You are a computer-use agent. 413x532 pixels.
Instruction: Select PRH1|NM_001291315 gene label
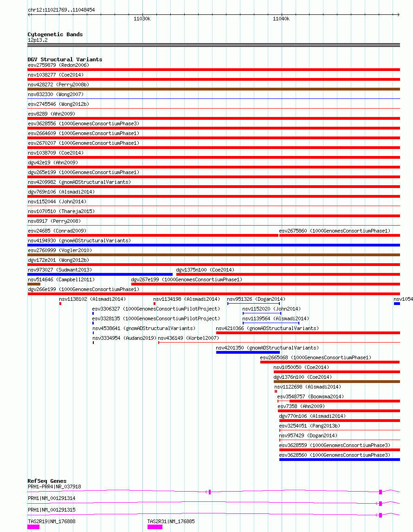(x=52, y=510)
